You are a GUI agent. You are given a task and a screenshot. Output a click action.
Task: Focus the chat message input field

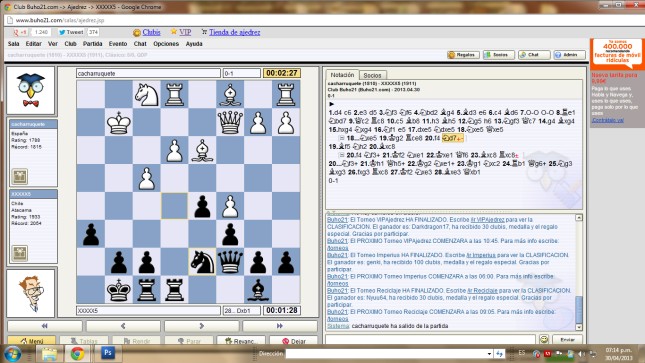(430, 339)
